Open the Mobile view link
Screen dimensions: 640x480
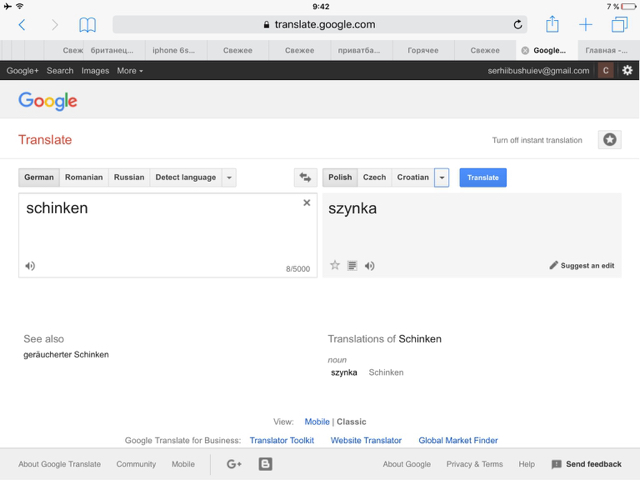point(317,422)
